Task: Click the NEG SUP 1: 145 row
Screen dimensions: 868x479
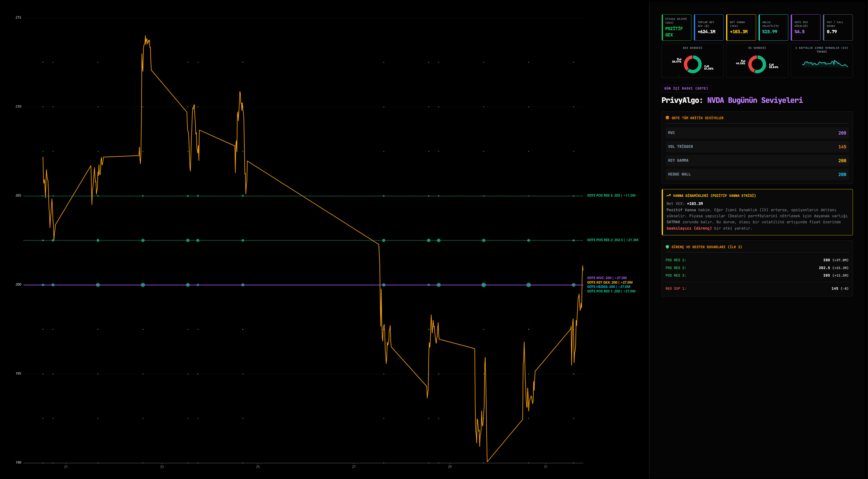Action: pyautogui.click(x=757, y=288)
